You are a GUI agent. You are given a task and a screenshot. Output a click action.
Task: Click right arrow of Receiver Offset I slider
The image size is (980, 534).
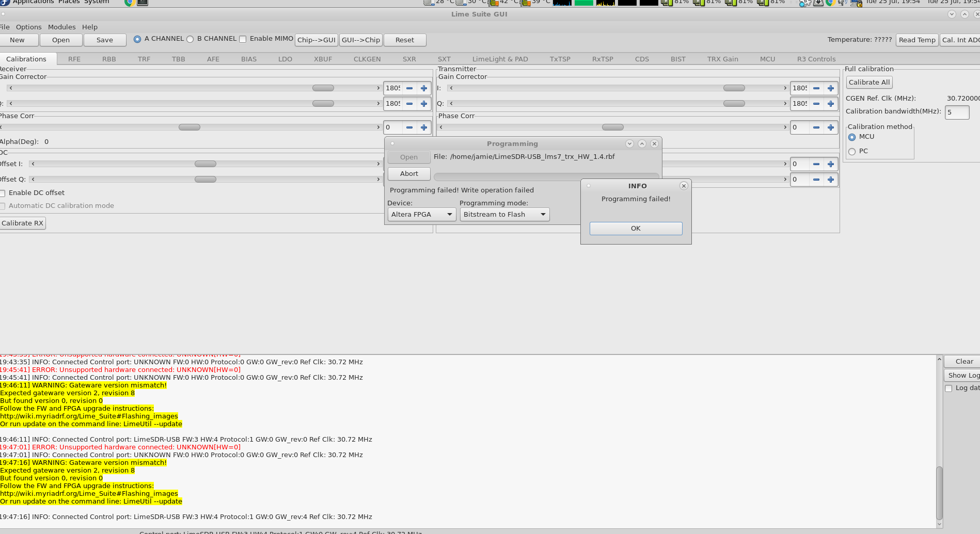378,164
